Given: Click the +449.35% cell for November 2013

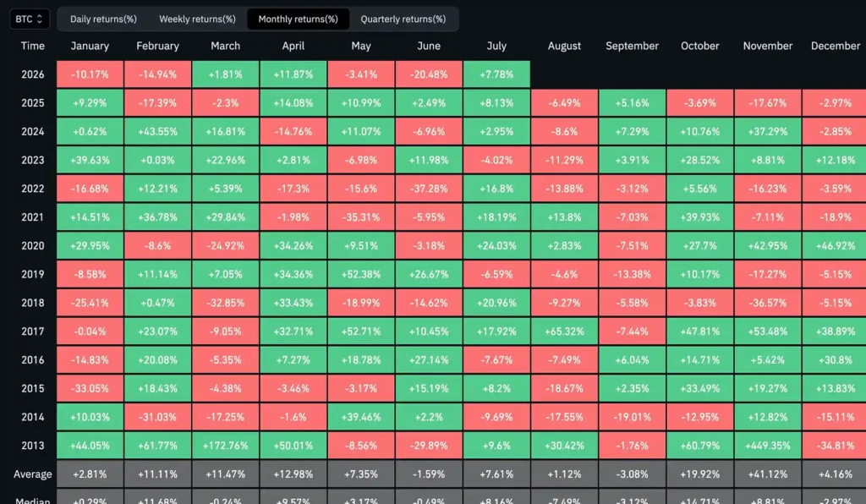Looking at the screenshot, I should (768, 446).
